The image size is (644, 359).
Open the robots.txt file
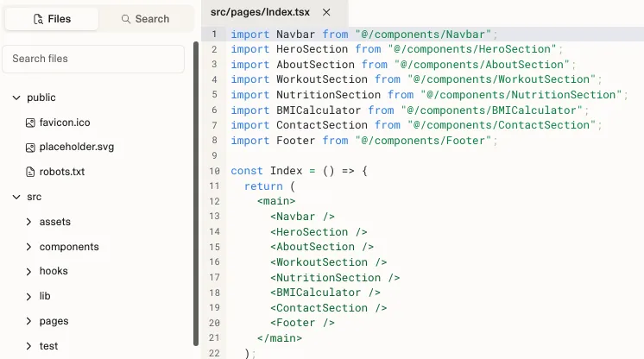pos(62,172)
